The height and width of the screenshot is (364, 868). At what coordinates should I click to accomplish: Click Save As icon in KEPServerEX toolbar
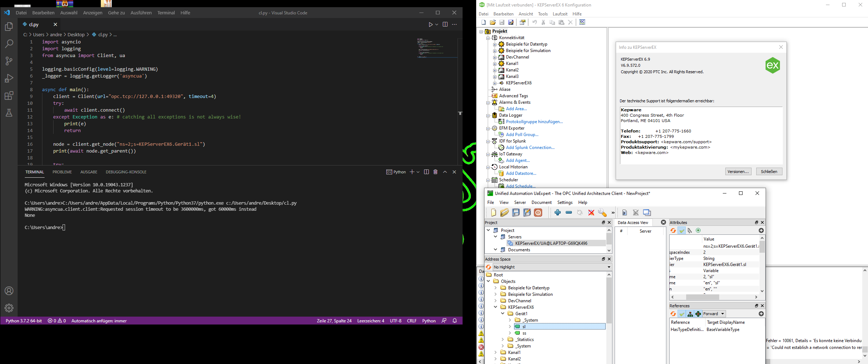click(x=511, y=22)
